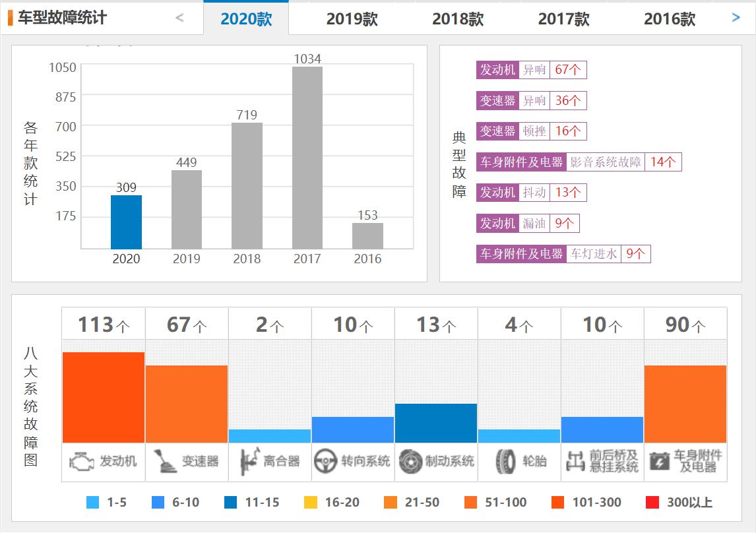Select the 离合器 clutch icon
This screenshot has width=756, height=533.
[247, 462]
